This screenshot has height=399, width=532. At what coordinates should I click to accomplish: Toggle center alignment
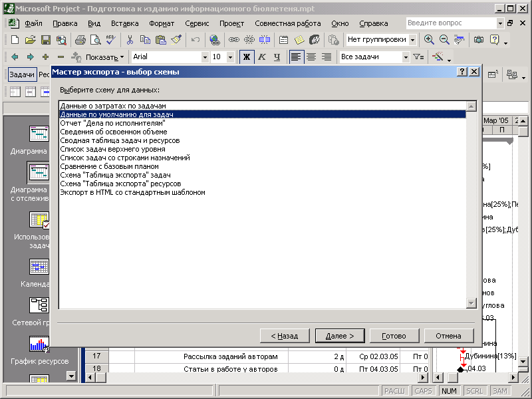[x=311, y=57]
